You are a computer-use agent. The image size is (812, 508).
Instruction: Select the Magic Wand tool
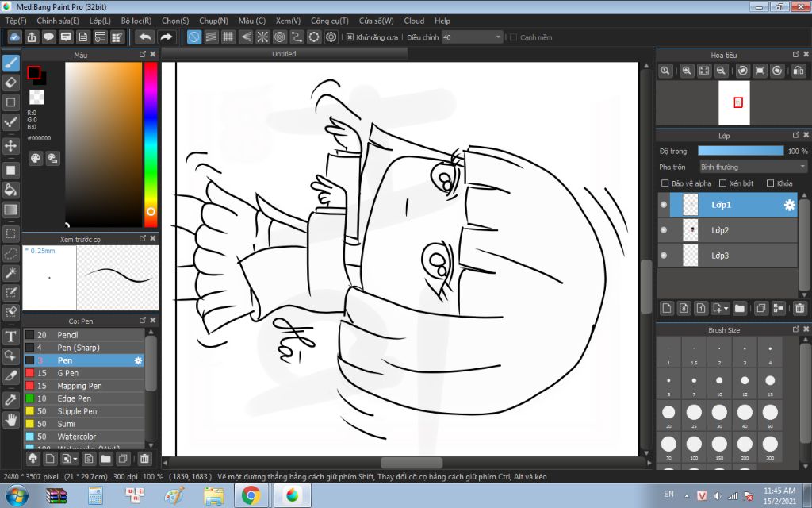[x=11, y=273]
